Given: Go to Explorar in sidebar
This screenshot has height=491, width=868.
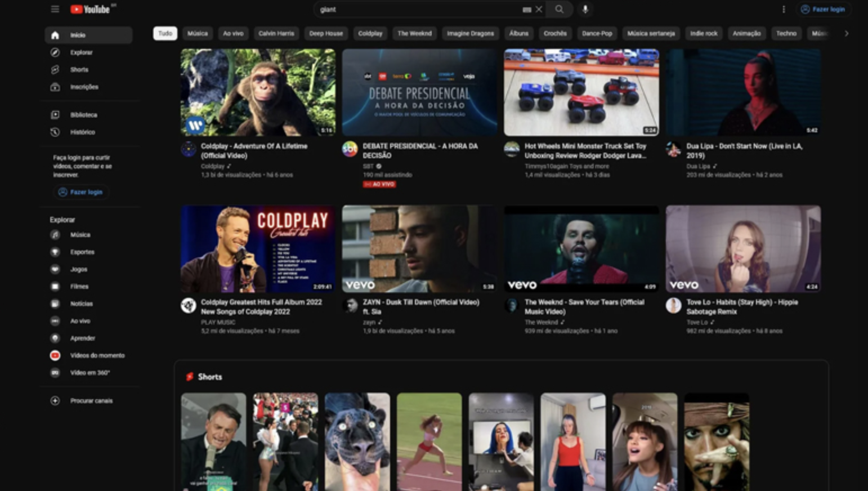Looking at the screenshot, I should (81, 52).
